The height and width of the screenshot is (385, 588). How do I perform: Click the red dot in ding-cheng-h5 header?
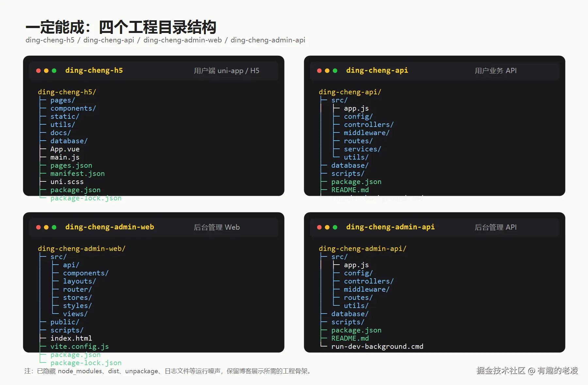pos(39,71)
